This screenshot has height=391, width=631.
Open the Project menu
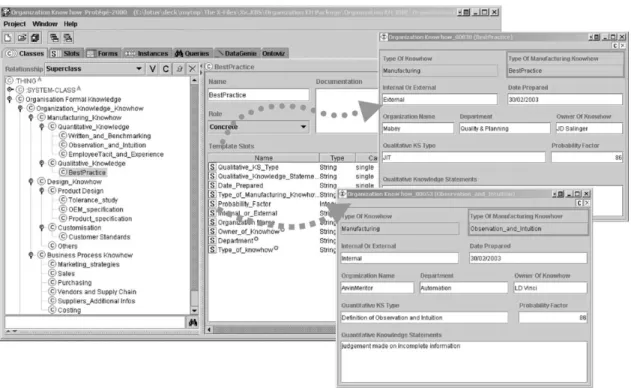click(x=14, y=24)
